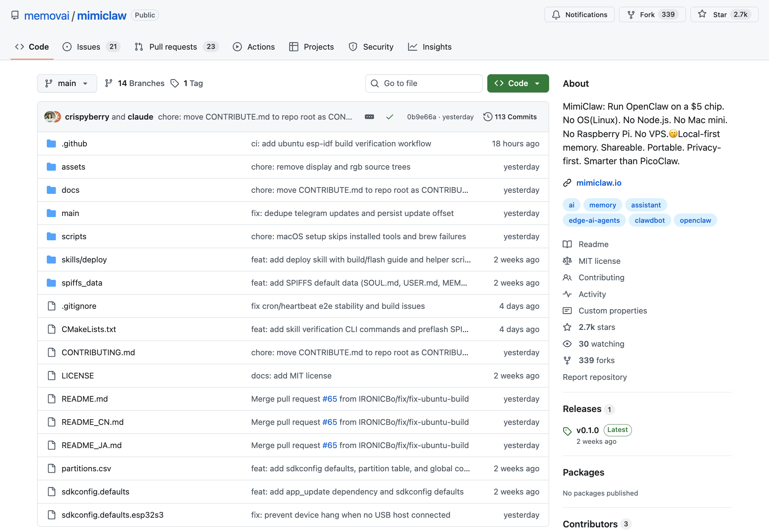Viewport: 769px width, 532px height.
Task: Click the Star icon for this repo
Action: (x=702, y=14)
